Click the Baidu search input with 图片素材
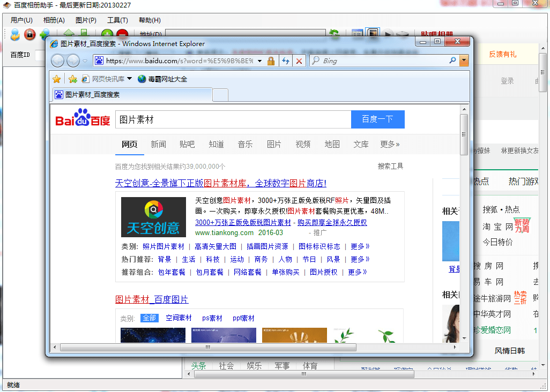 click(233, 119)
